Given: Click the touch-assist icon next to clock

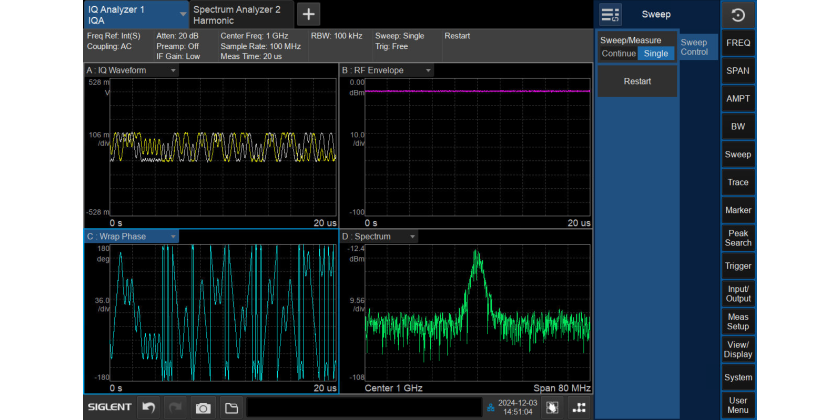Looking at the screenshot, I should tap(551, 407).
